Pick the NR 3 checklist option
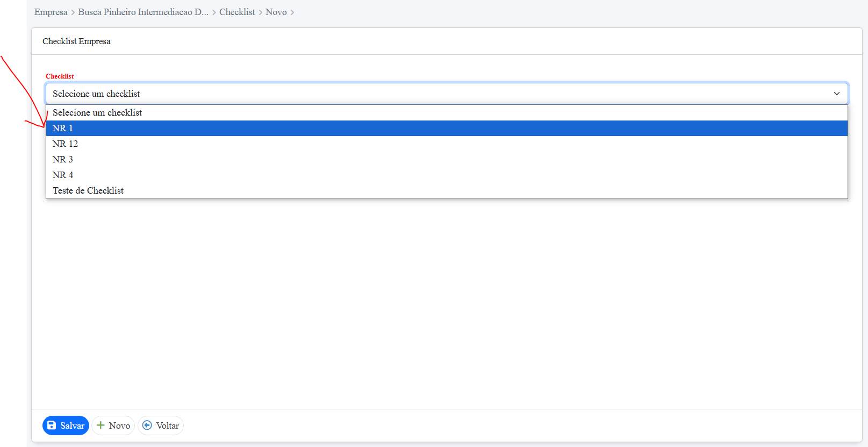The width and height of the screenshot is (868, 447). (63, 159)
